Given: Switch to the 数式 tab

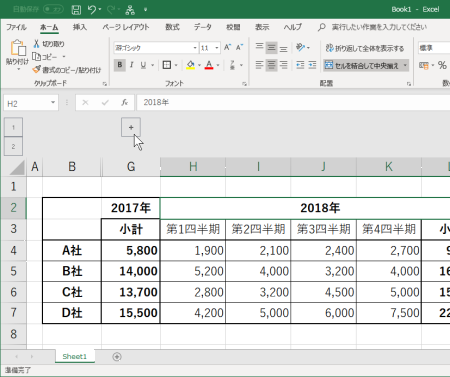Looking at the screenshot, I should (x=172, y=27).
